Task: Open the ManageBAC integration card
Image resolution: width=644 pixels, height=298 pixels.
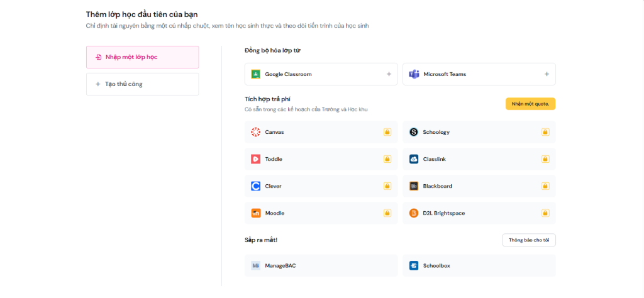Action: [x=321, y=265]
